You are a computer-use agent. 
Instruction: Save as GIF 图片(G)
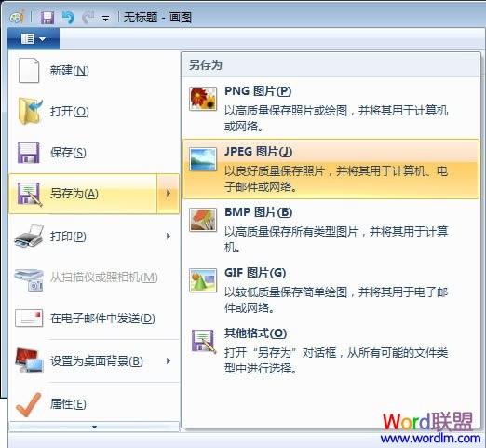pyautogui.click(x=331, y=291)
